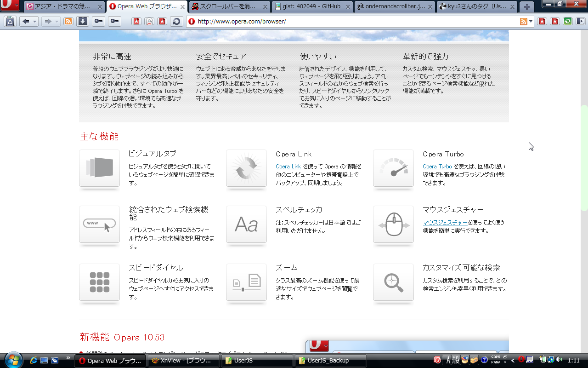588x368 pixels.
Task: Click the マウスジェスチャー mouse icon
Action: 393,224
